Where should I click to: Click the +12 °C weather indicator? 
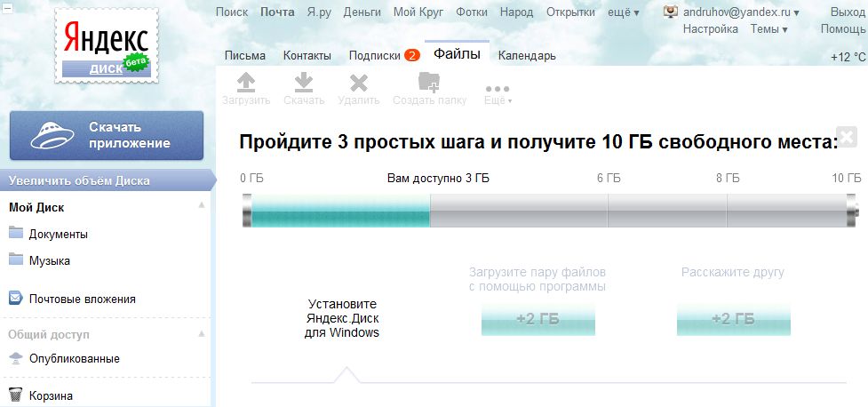pyautogui.click(x=848, y=57)
